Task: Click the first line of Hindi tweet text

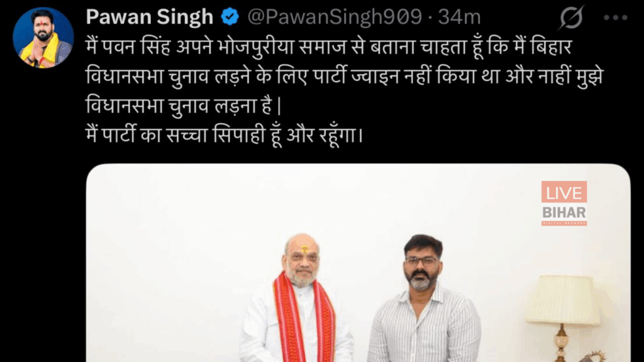Action: 328,47
